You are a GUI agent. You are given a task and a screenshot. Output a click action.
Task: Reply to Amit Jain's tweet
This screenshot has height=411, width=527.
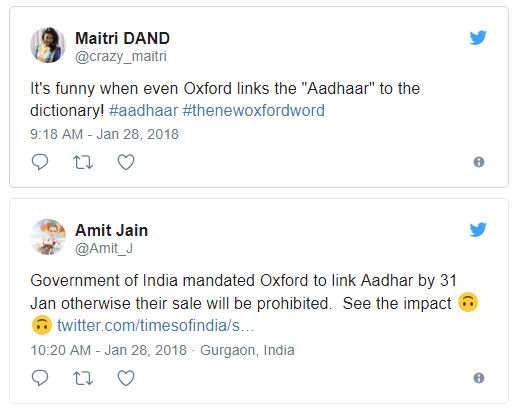[x=40, y=378]
